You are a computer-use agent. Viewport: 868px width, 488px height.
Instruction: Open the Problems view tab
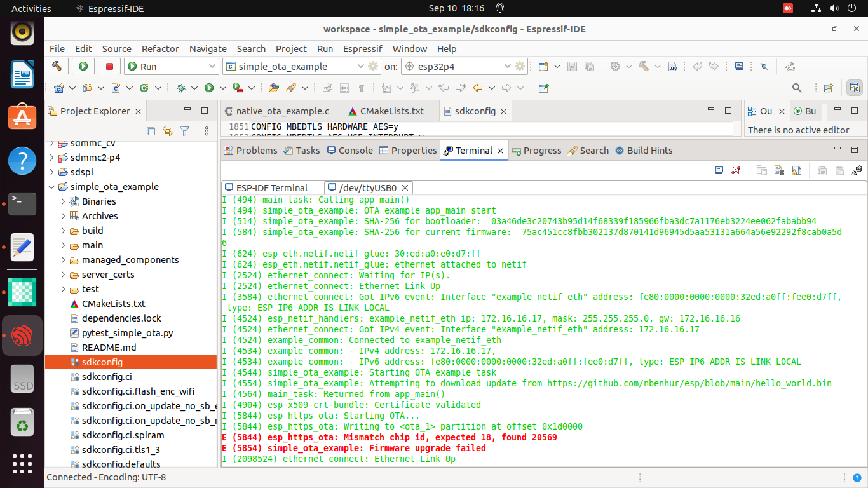coord(250,151)
